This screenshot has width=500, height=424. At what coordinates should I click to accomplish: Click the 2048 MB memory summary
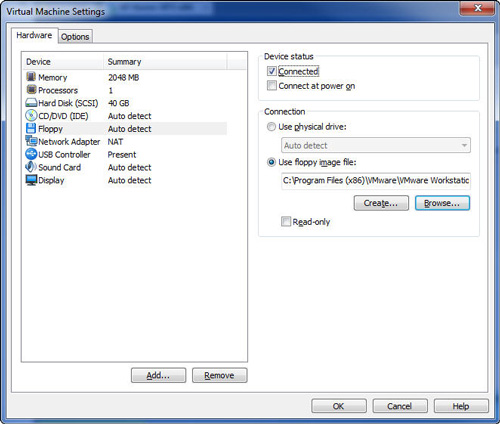pos(123,77)
